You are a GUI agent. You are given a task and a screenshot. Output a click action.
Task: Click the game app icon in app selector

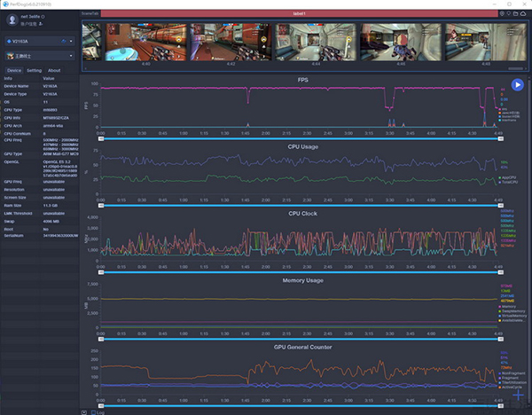9,56
